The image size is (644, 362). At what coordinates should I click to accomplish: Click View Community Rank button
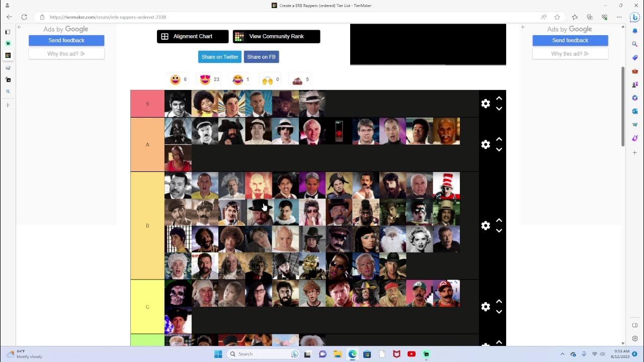pos(276,37)
